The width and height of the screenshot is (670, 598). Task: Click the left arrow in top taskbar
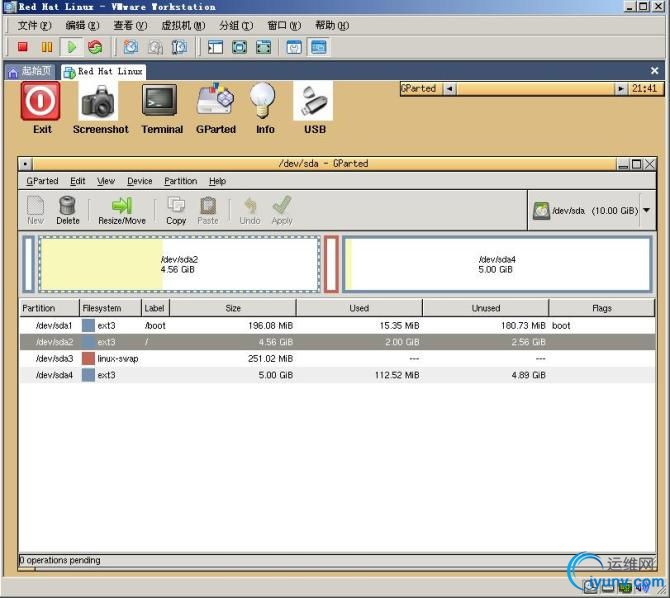pyautogui.click(x=449, y=89)
